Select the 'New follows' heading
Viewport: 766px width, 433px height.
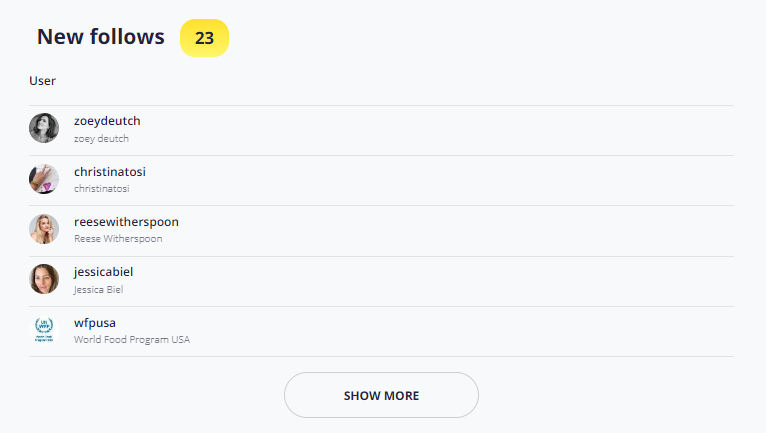click(101, 37)
